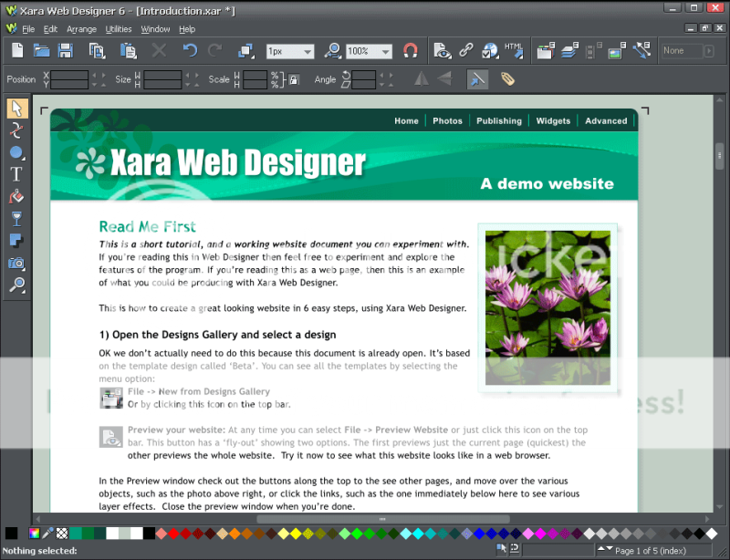Click the vertical scrollbar thumb
The width and height of the screenshot is (730, 560).
click(719, 156)
